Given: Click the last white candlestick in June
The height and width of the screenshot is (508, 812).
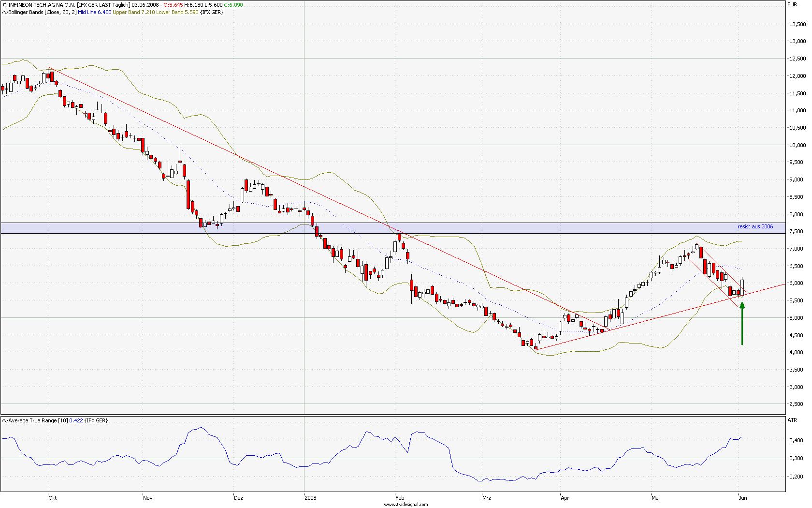Looking at the screenshot, I should pos(742,286).
